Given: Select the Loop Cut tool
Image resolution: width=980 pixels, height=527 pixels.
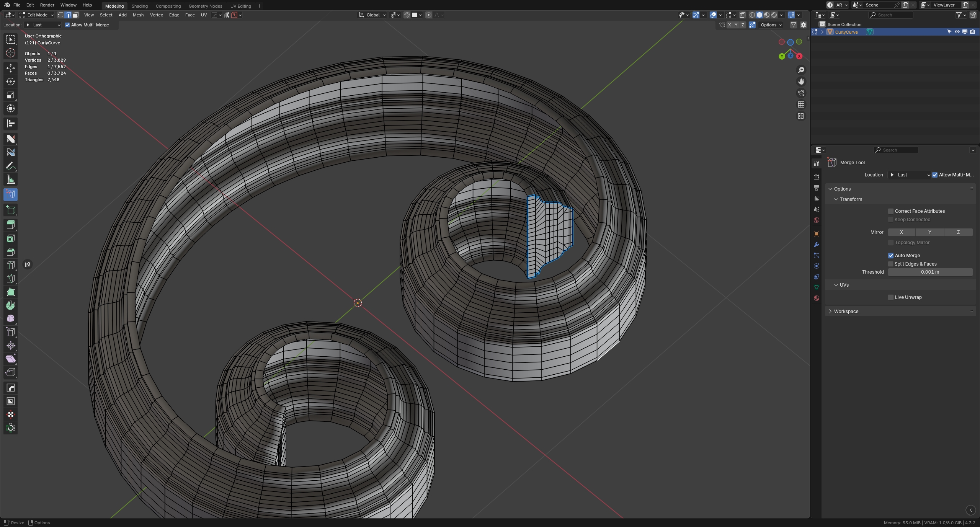Looking at the screenshot, I should tap(11, 265).
